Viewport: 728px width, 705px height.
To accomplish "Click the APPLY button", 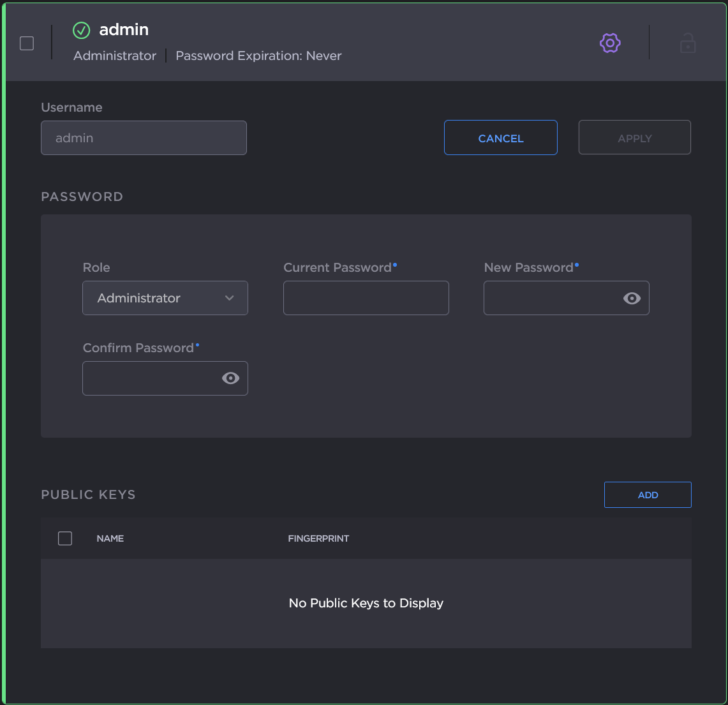I will [634, 138].
